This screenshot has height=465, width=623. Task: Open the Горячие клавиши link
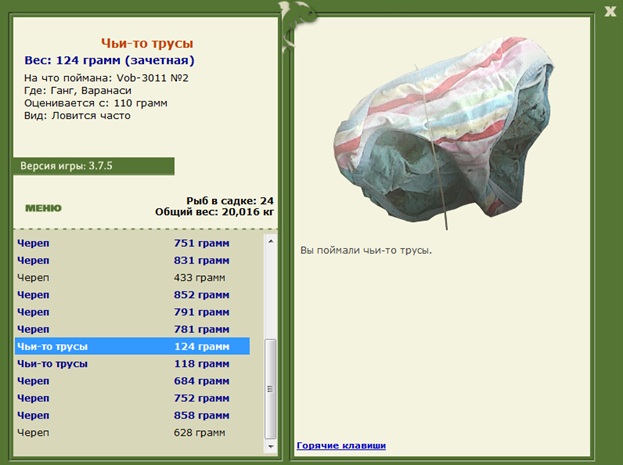click(x=341, y=446)
